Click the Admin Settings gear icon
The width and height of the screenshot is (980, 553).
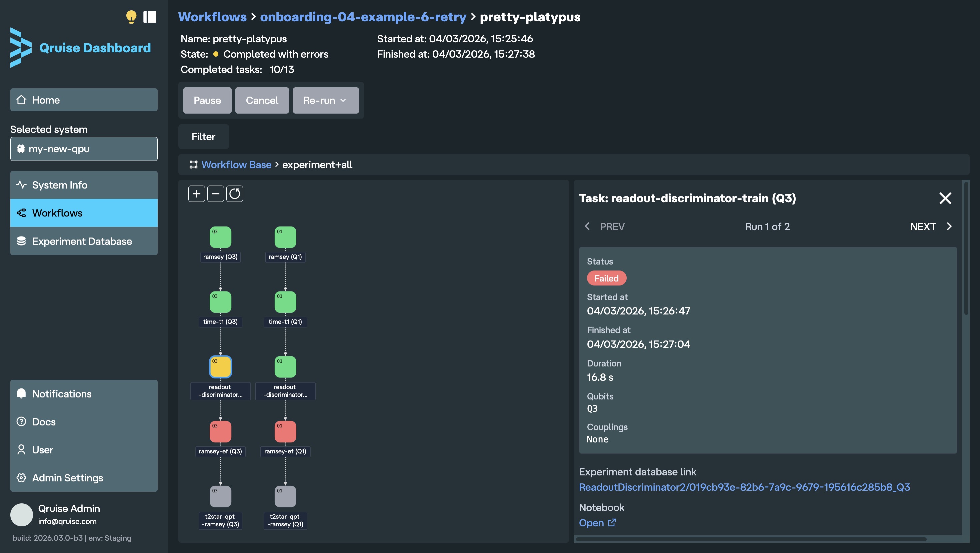tap(22, 478)
